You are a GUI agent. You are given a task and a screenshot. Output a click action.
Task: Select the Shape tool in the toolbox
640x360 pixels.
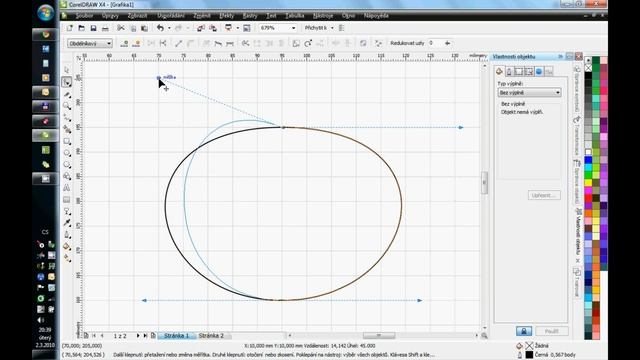tap(67, 82)
